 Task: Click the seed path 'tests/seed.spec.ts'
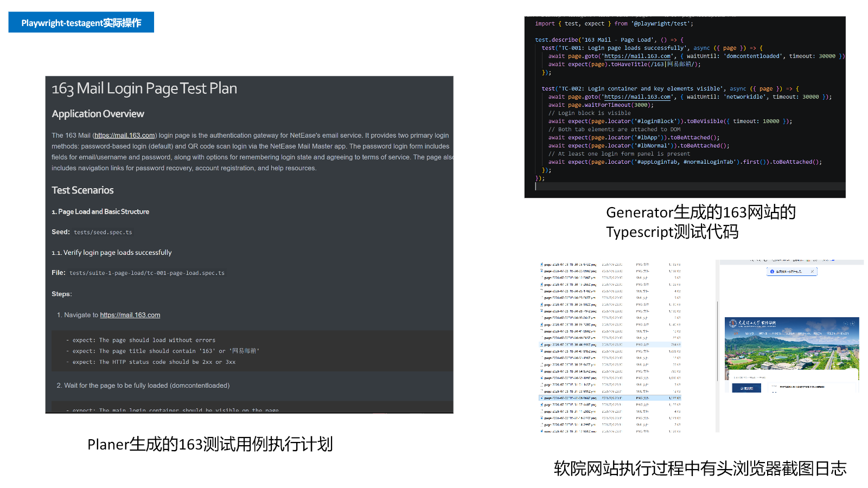(x=103, y=233)
